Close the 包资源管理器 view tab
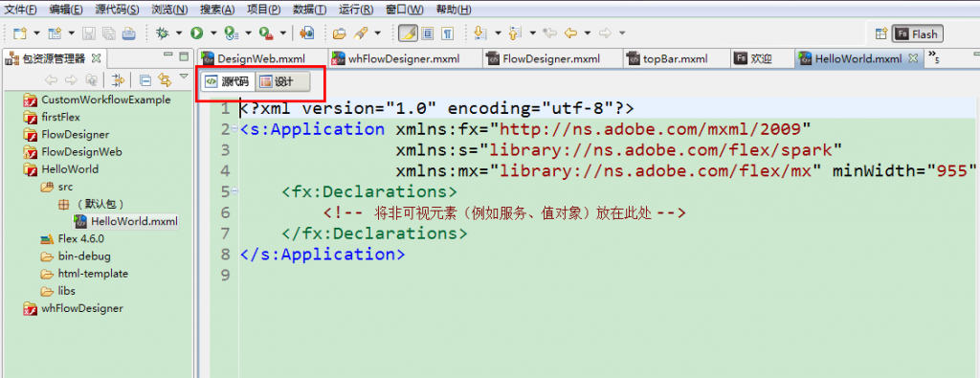980x378 pixels. click(x=97, y=58)
